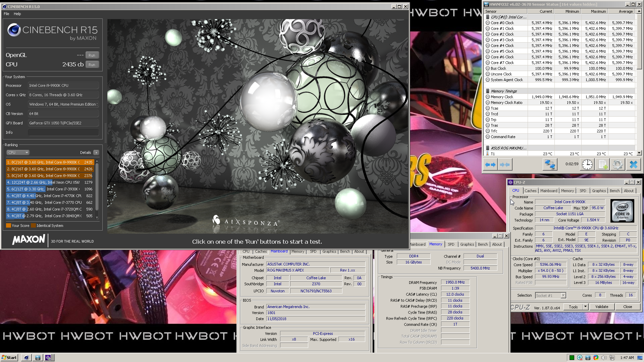Click the Core #0 Clock sensor icon
The width and height of the screenshot is (644, 362).
[488, 23]
